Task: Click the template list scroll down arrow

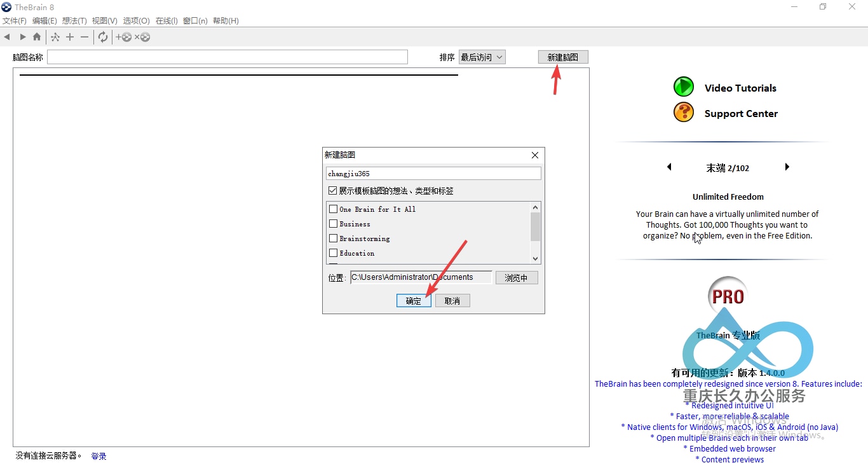Action: [x=535, y=258]
